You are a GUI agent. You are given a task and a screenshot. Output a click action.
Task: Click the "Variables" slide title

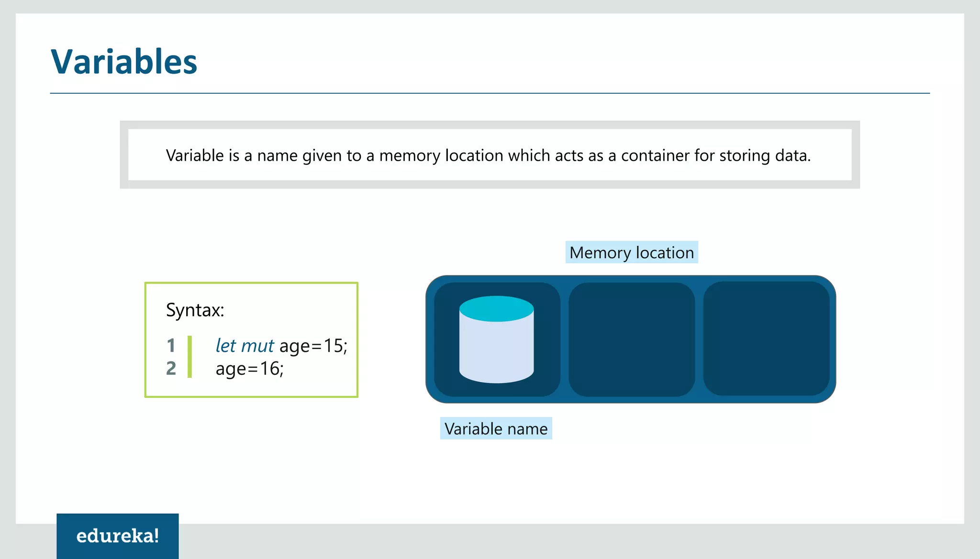pyautogui.click(x=124, y=62)
